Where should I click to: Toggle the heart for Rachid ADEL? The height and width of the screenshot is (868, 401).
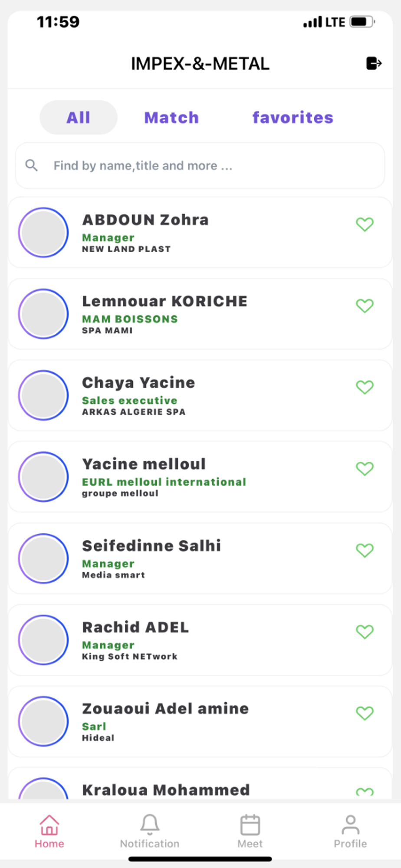pyautogui.click(x=365, y=631)
